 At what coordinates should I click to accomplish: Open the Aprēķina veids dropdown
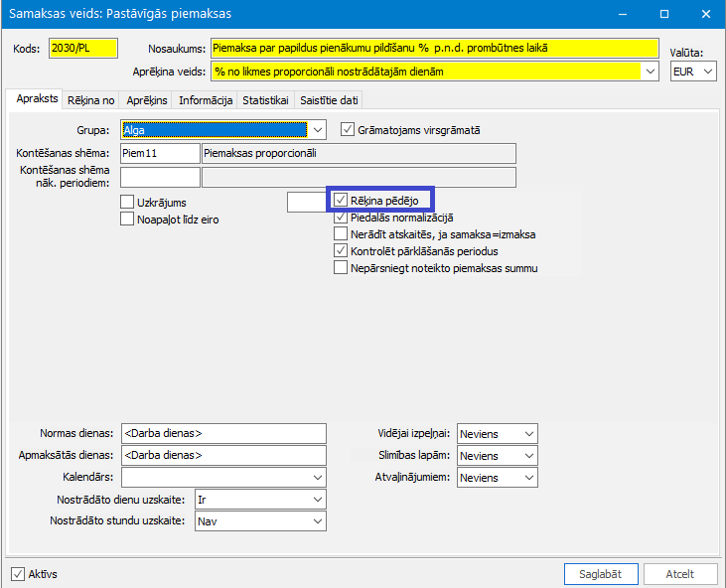pos(651,72)
